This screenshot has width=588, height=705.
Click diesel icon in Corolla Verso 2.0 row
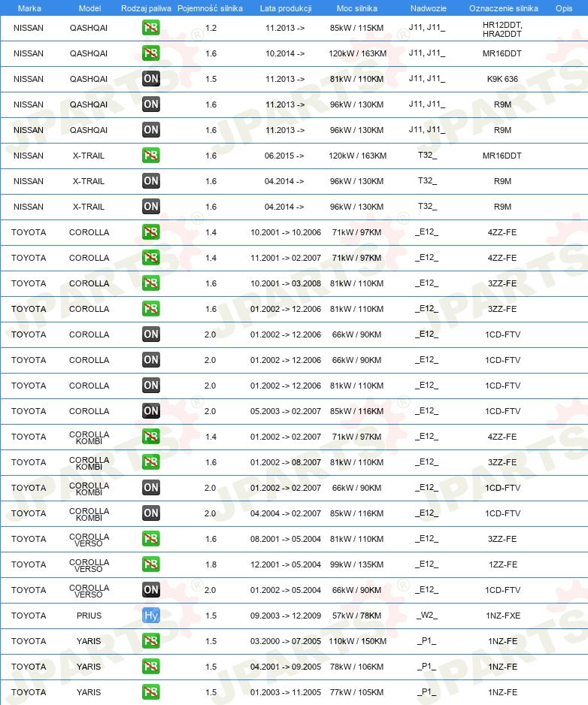point(150,590)
